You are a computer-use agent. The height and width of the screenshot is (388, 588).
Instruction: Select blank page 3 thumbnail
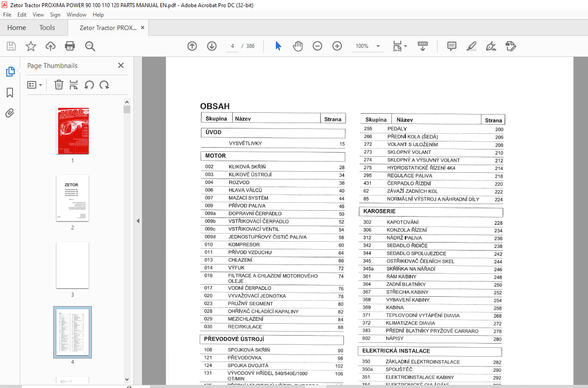pos(73,265)
